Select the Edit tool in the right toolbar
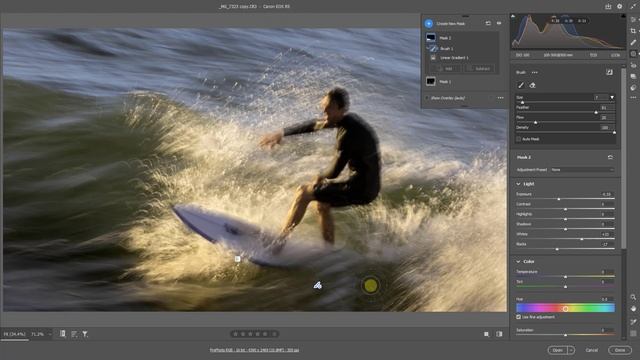The image size is (640, 360). click(x=633, y=19)
